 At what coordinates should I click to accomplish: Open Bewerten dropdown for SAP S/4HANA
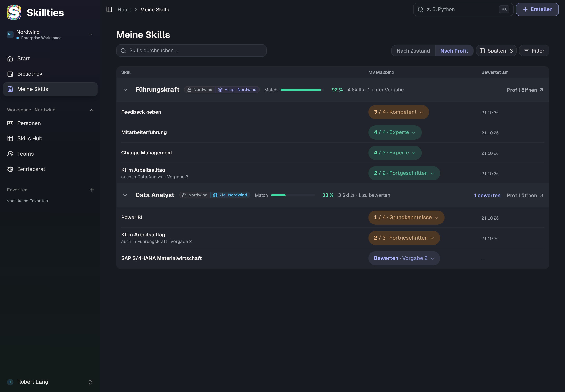coord(404,258)
